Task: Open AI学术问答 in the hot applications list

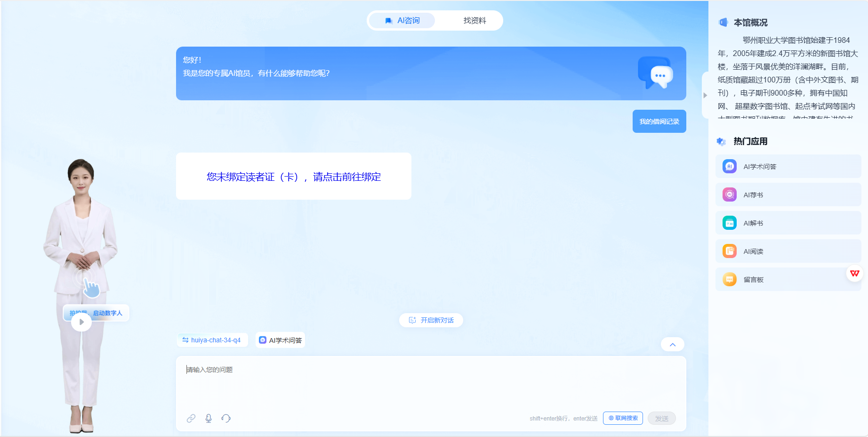Action: pos(788,166)
